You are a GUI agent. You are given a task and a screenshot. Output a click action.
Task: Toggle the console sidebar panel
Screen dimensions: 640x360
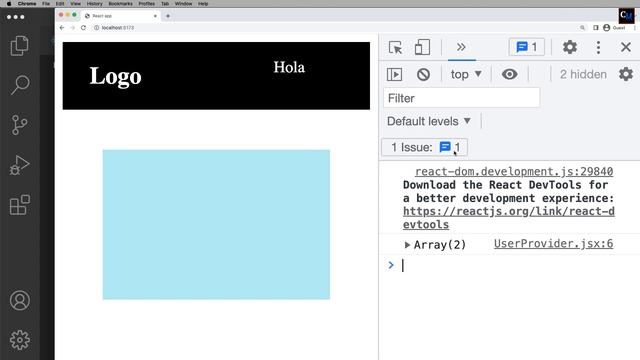pos(394,74)
